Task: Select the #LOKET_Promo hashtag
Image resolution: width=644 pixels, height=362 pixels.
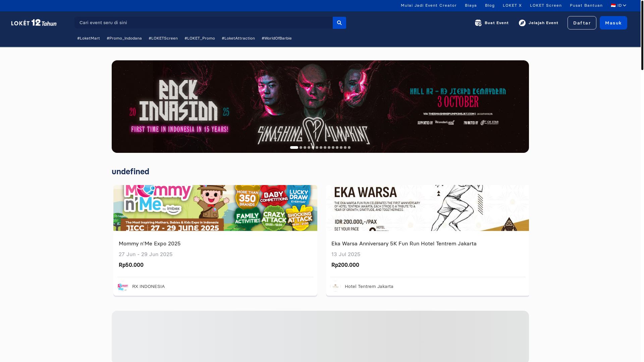Action: click(x=200, y=38)
